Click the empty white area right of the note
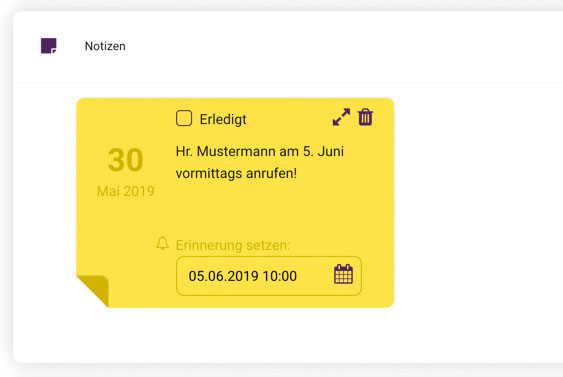The width and height of the screenshot is (563, 377). [478, 201]
